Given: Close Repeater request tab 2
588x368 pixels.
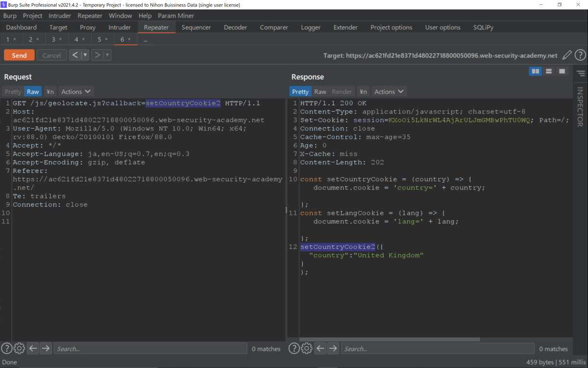Looking at the screenshot, I should (37, 39).
